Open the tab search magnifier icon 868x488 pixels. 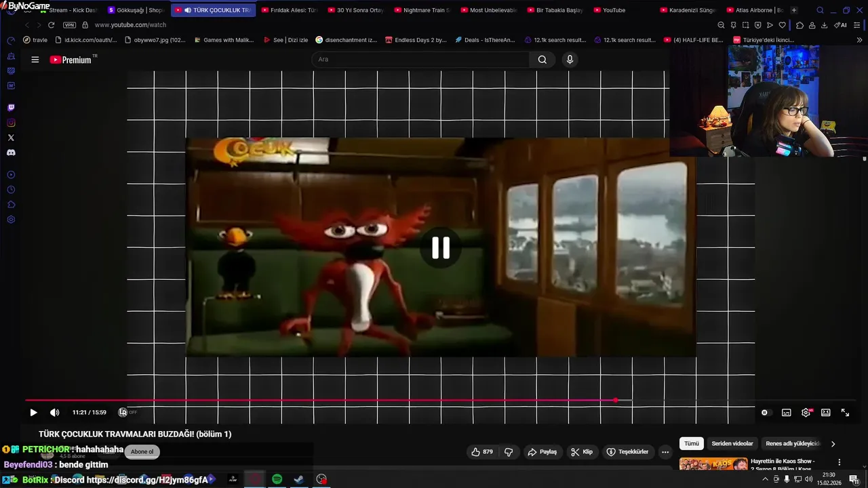coord(820,10)
